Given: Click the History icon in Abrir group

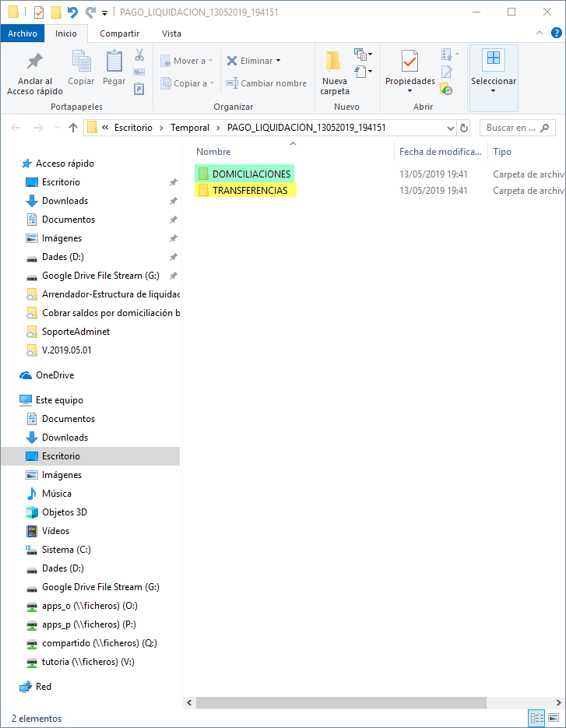Looking at the screenshot, I should (x=446, y=89).
